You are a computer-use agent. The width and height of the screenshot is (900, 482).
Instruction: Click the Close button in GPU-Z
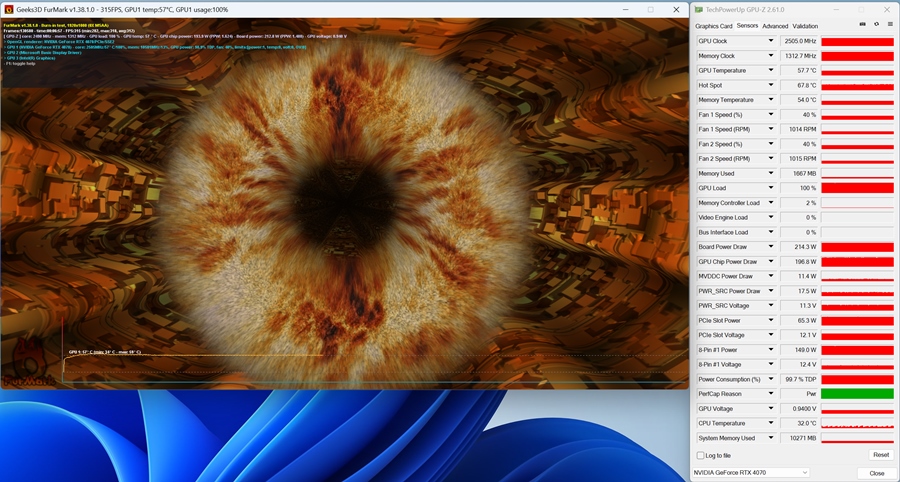(x=876, y=473)
